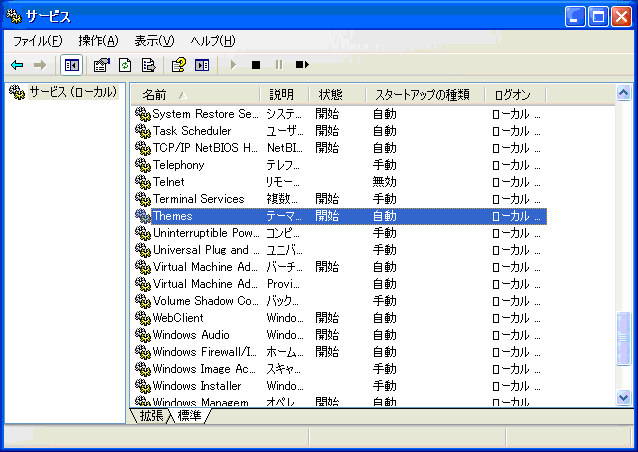Select the Task Scheduler service name
The width and height of the screenshot is (638, 452).
pos(192,131)
